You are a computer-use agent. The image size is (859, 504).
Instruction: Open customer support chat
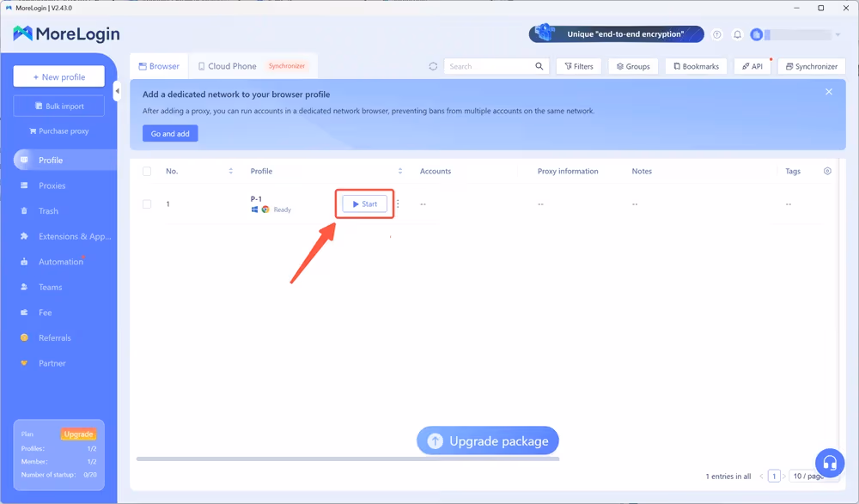[x=829, y=463]
